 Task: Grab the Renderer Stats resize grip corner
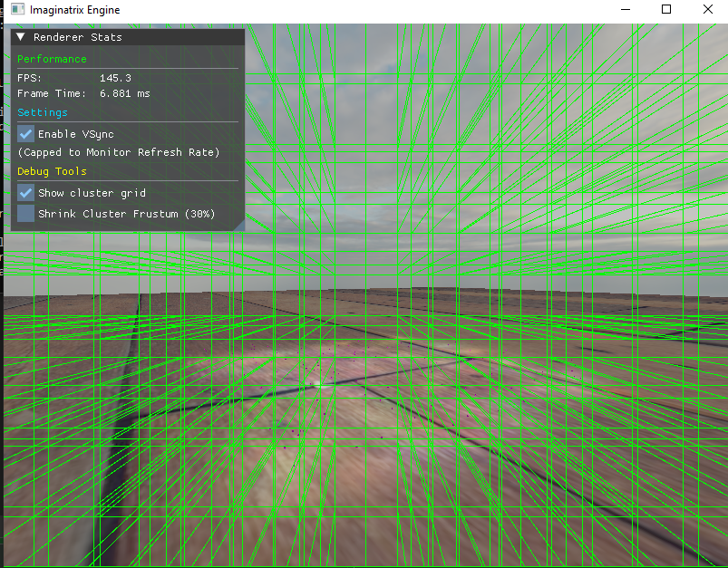[x=240, y=226]
